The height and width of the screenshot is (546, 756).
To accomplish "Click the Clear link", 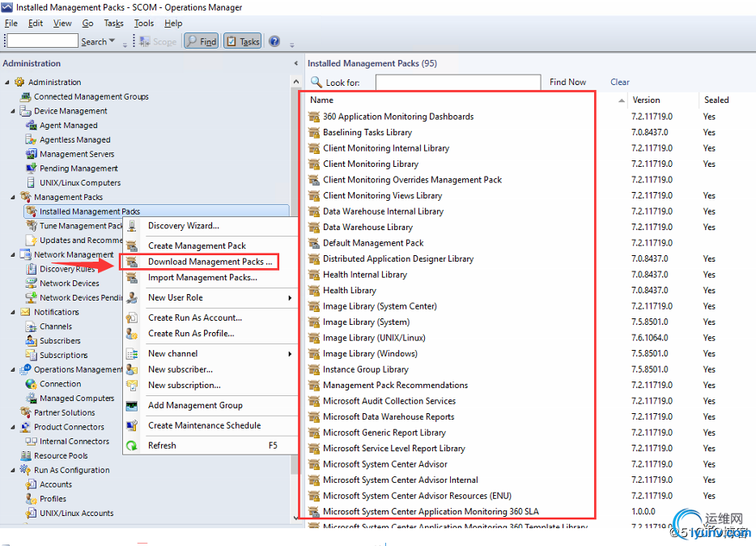I will [619, 82].
